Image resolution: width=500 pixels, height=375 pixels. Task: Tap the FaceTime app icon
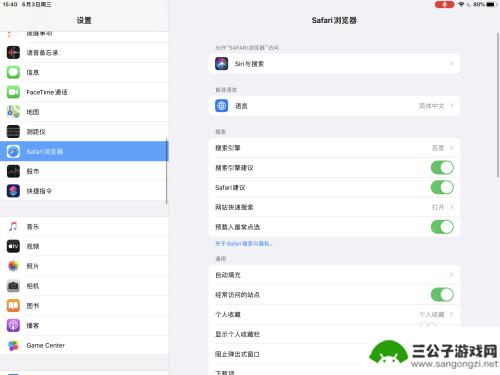click(x=13, y=92)
